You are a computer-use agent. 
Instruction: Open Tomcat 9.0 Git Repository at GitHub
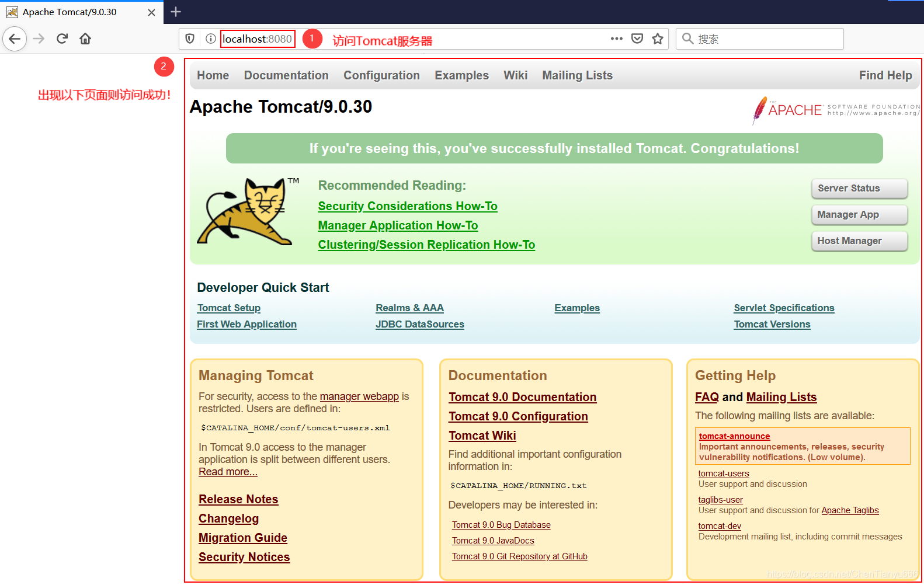[x=520, y=556]
